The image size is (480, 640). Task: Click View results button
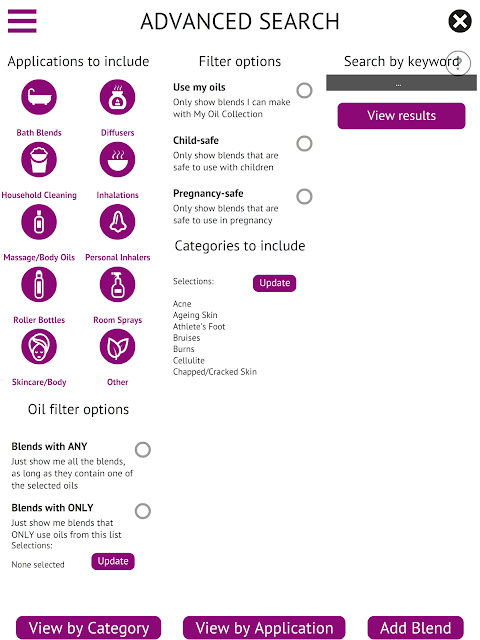coord(401,116)
